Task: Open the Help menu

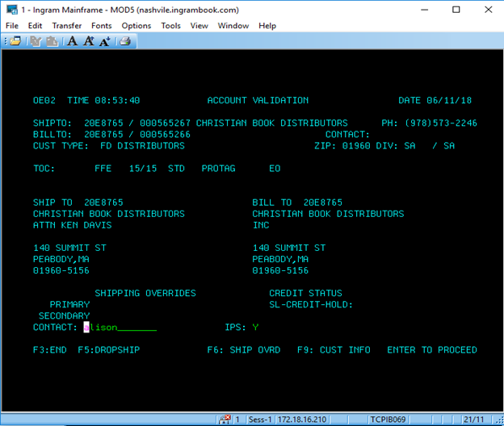Action: pos(267,26)
